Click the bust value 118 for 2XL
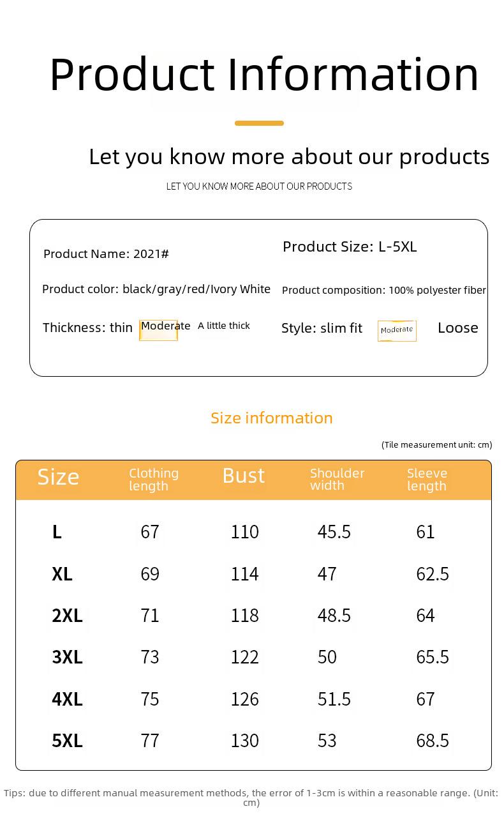Image resolution: width=504 pixels, height=818 pixels. (x=245, y=616)
